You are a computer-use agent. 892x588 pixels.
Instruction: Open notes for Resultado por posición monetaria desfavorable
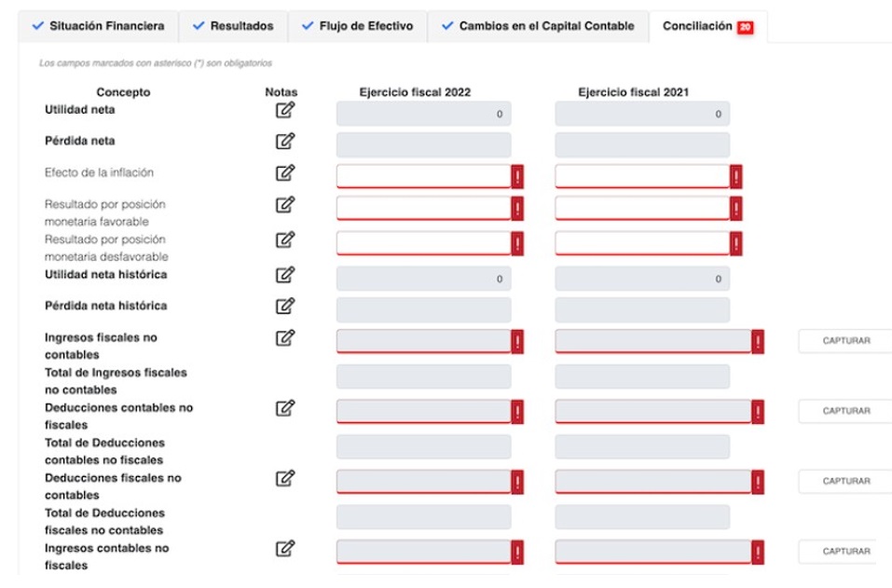[x=285, y=239]
